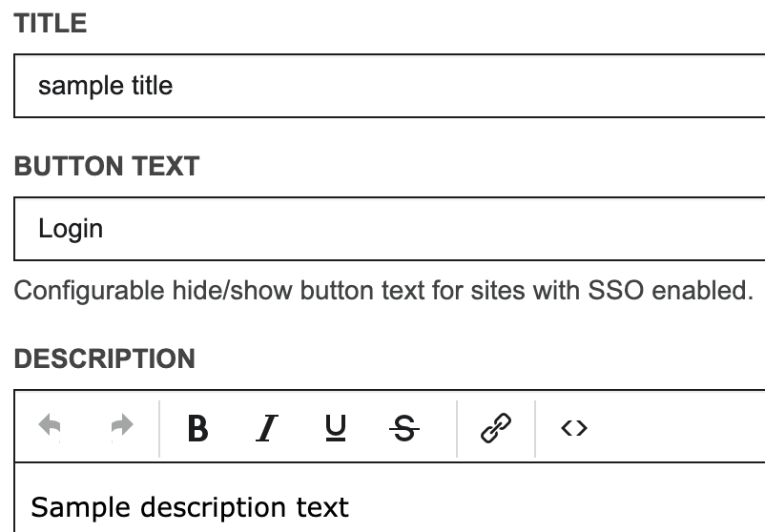Focus the Title input field
The width and height of the screenshot is (765, 532).
point(382,86)
